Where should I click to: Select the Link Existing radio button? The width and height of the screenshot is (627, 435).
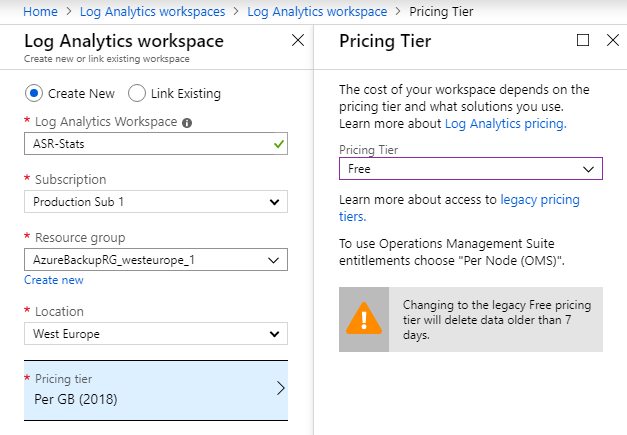tap(137, 94)
